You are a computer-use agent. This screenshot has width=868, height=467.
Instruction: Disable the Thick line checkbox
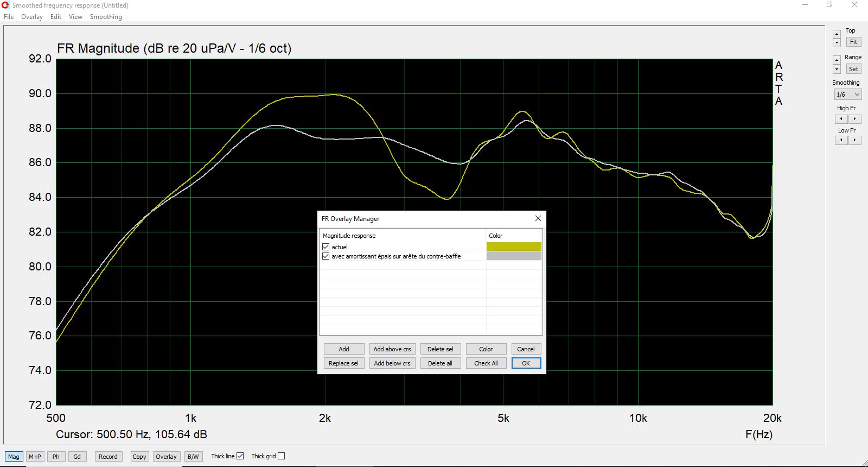tap(240, 456)
